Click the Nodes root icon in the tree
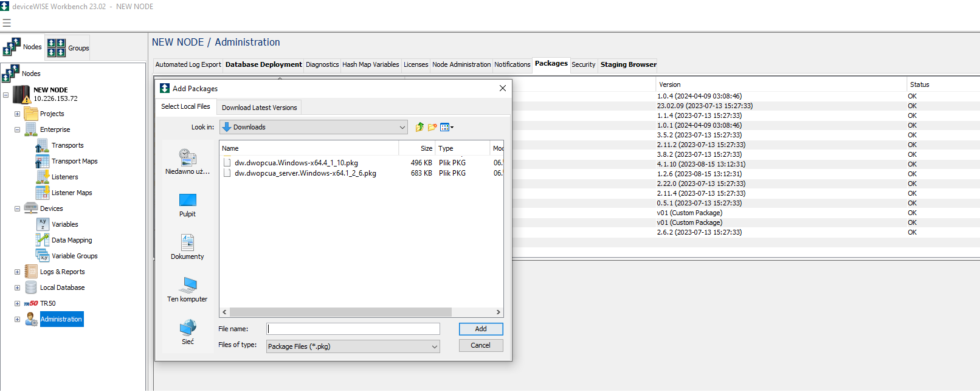This screenshot has width=980, height=392. point(11,74)
